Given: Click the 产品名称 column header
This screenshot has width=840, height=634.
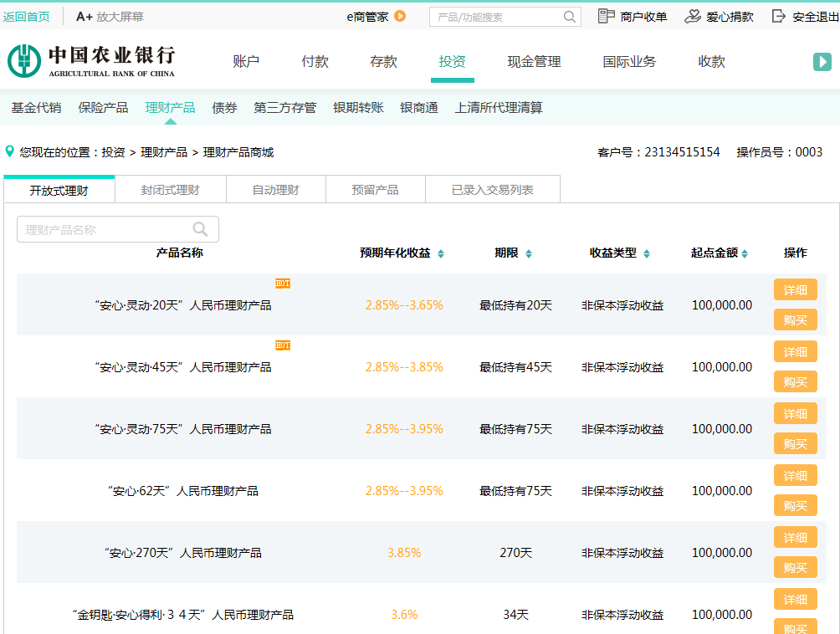Looking at the screenshot, I should coord(180,253).
